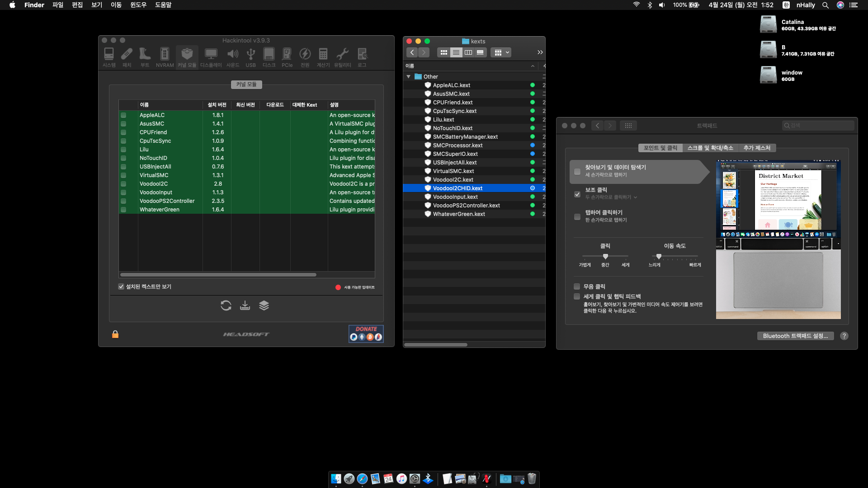The width and height of the screenshot is (868, 488).
Task: Open Launchpad from the Dock
Action: tap(349, 479)
